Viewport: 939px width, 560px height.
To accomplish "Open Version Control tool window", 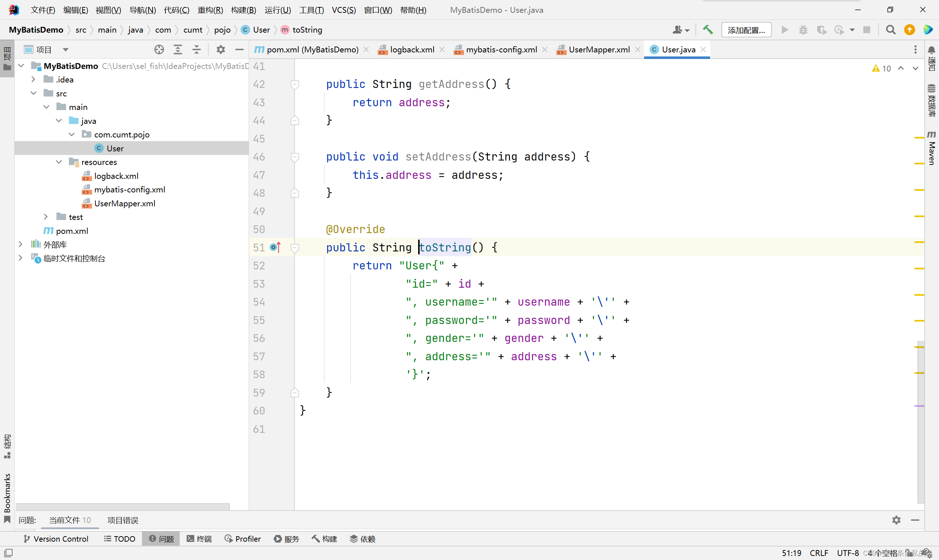I will 56,539.
